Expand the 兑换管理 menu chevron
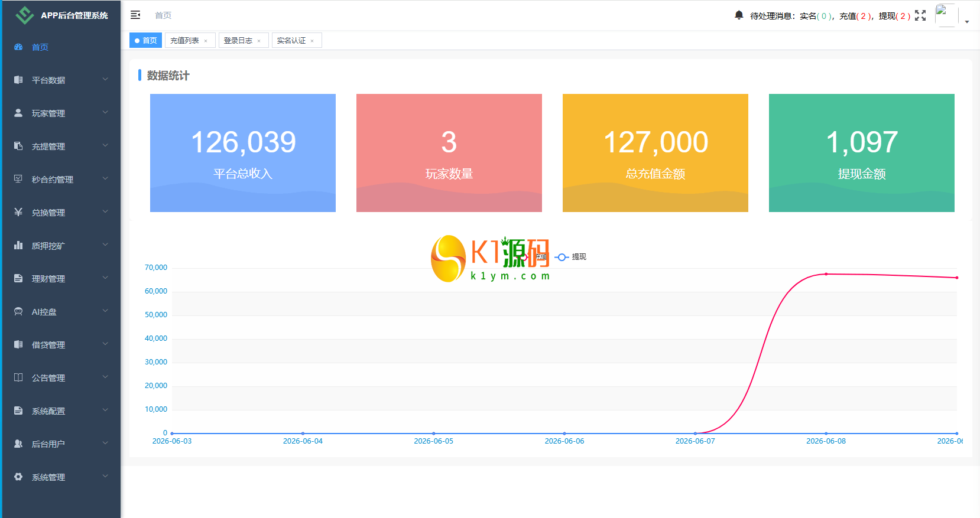Screen dimensions: 980x518 tap(105, 211)
